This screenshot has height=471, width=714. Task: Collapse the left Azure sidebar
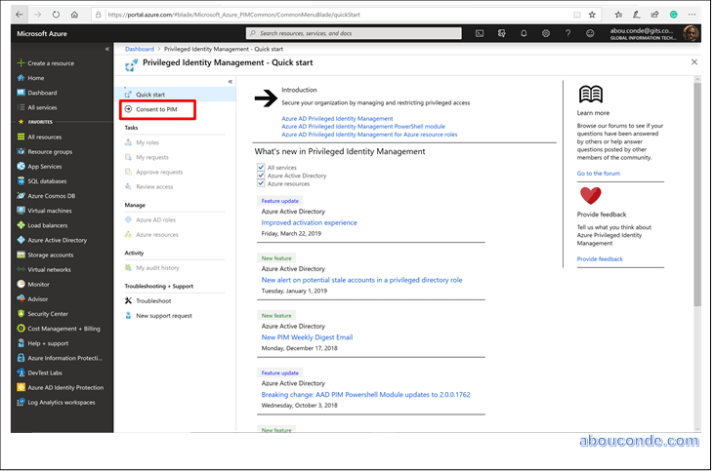(x=107, y=49)
